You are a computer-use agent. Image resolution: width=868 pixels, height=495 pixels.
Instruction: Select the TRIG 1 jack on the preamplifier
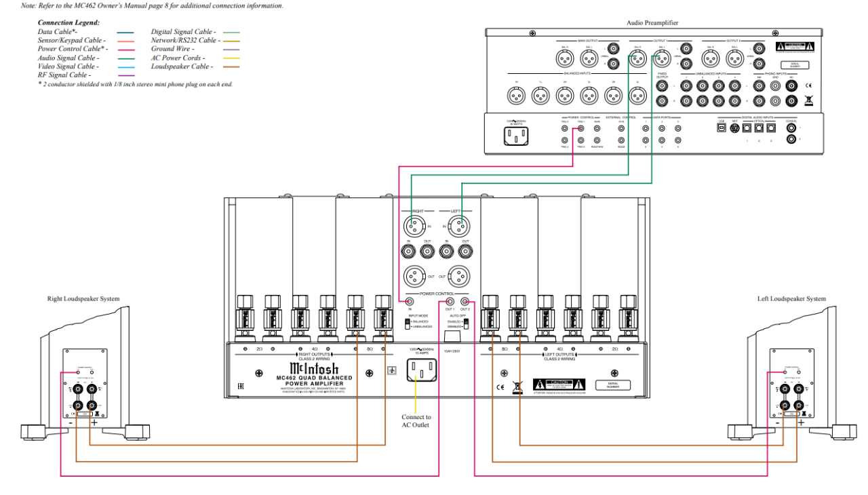[x=580, y=127]
